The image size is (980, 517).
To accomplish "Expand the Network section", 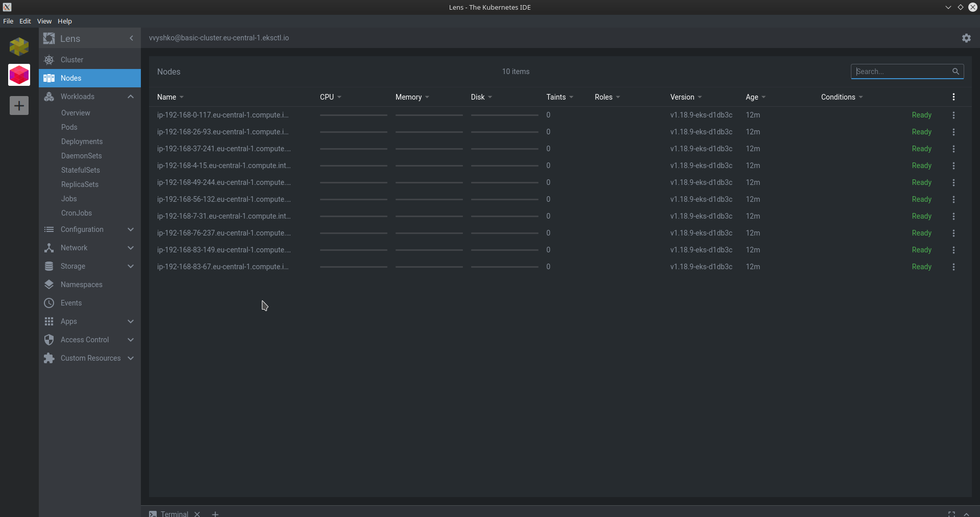I will coord(131,248).
